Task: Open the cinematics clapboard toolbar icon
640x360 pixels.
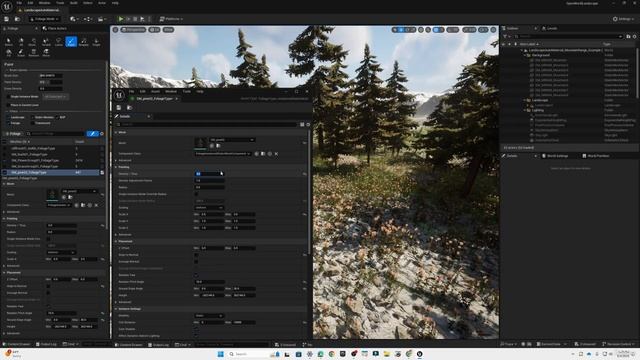Action: [102, 19]
